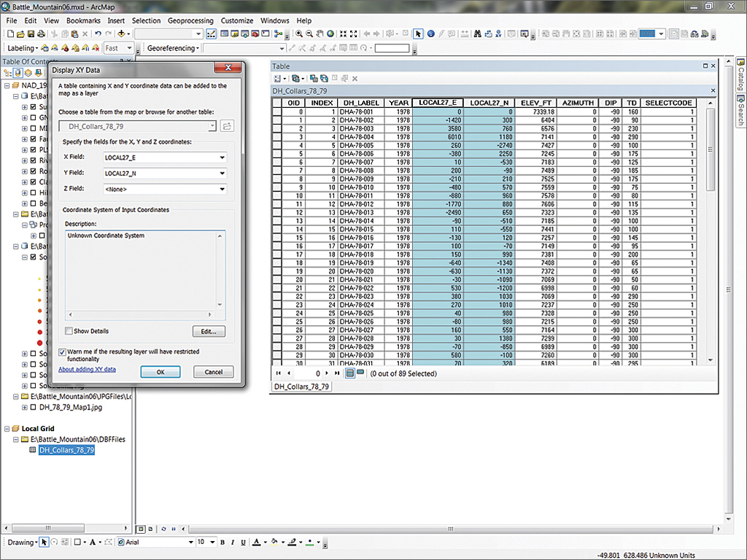Select the Identify tool icon
This screenshot has width=747, height=560.
pos(431,34)
